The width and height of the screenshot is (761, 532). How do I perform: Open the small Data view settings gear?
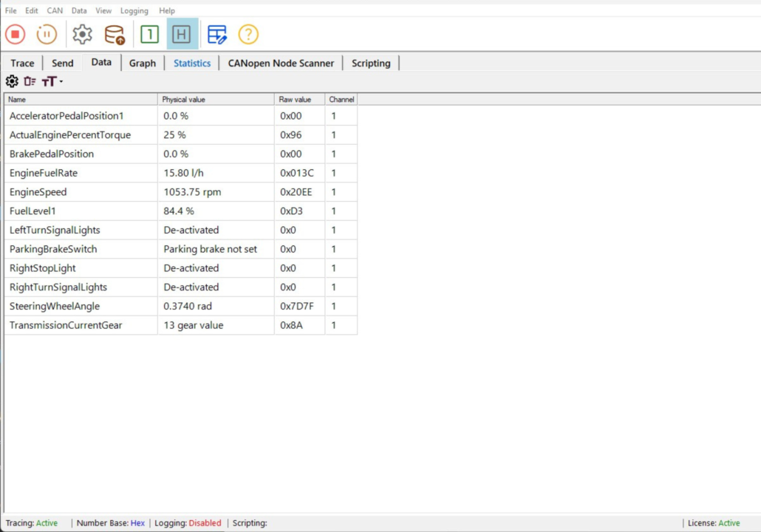(12, 81)
